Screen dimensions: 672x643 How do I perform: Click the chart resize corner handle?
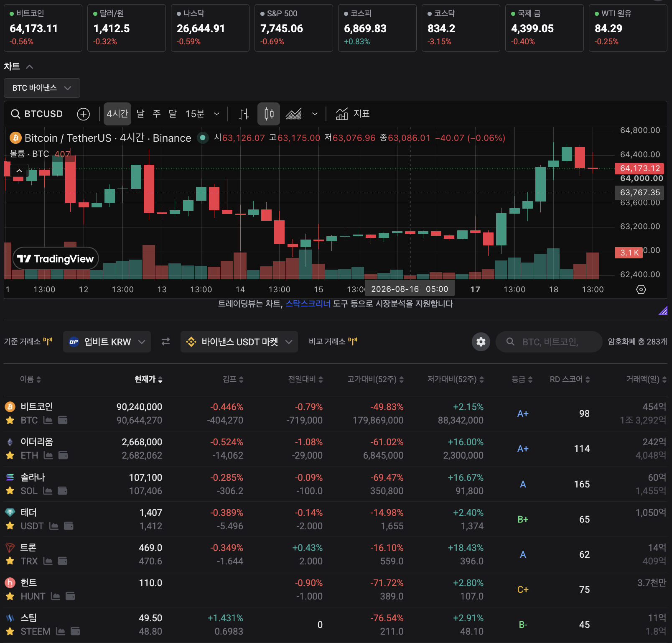(663, 310)
